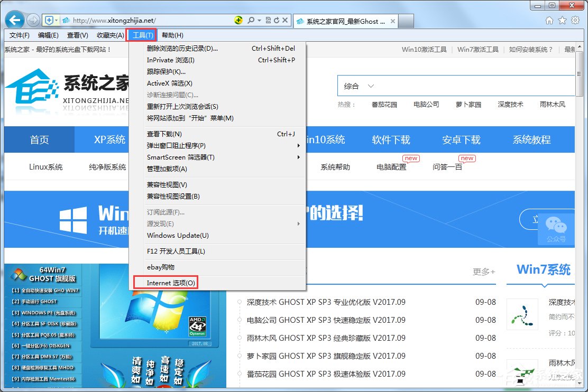Click the search magnifier icon
The image size is (588, 392).
251,20
